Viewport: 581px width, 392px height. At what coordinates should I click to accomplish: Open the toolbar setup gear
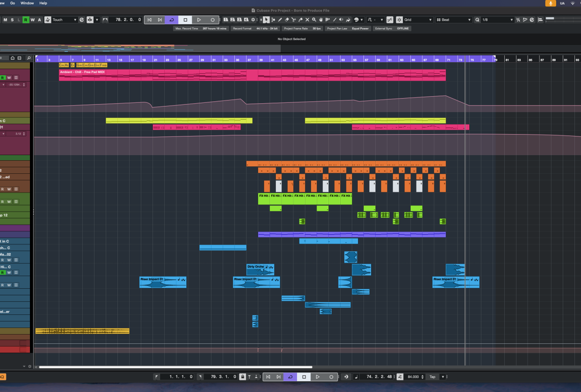click(253, 20)
